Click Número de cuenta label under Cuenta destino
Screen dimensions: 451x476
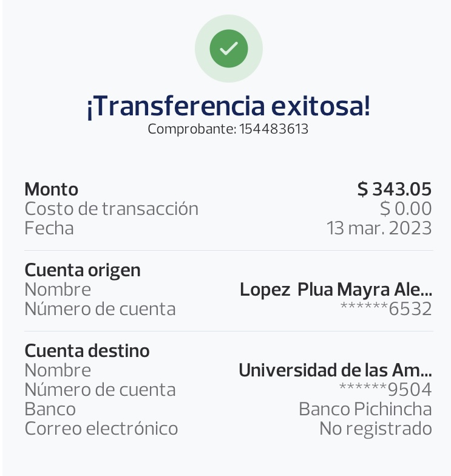[100, 389]
